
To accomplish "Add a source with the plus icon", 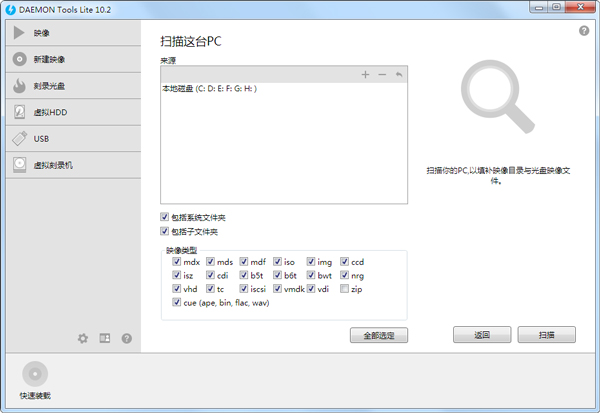I will pyautogui.click(x=365, y=75).
